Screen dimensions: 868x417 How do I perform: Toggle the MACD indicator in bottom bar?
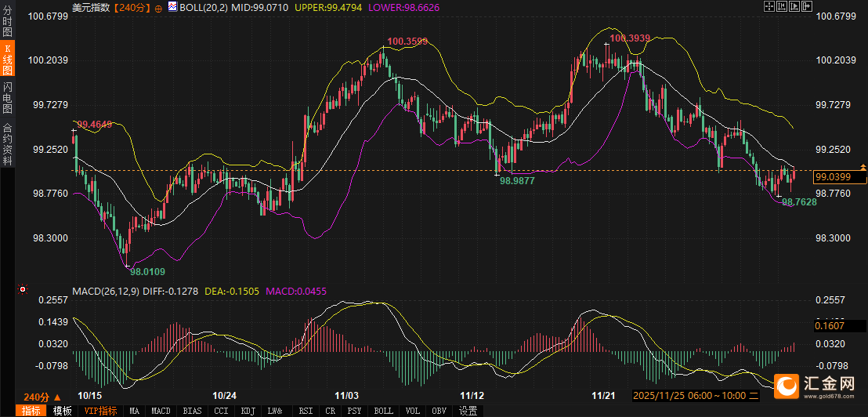161,411
